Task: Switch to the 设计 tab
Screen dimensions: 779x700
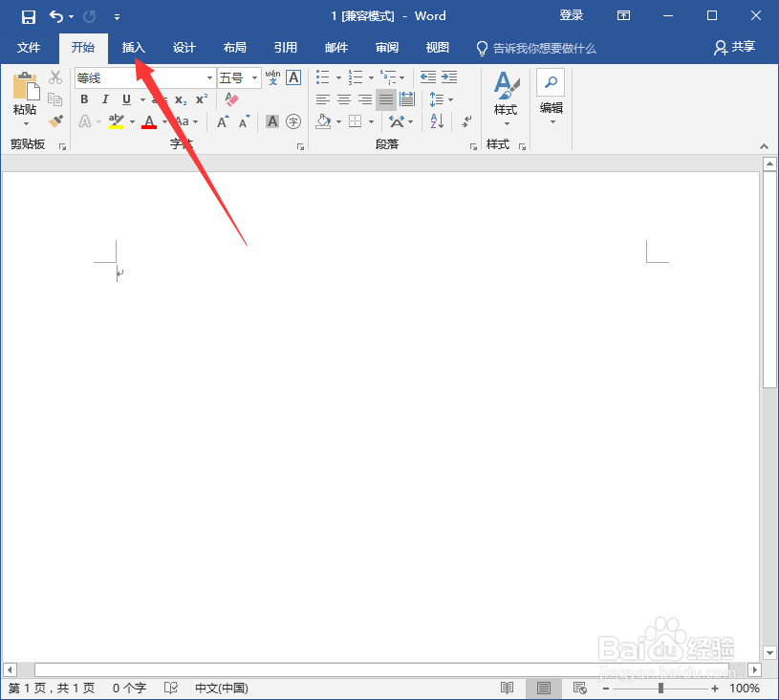Action: (184, 48)
